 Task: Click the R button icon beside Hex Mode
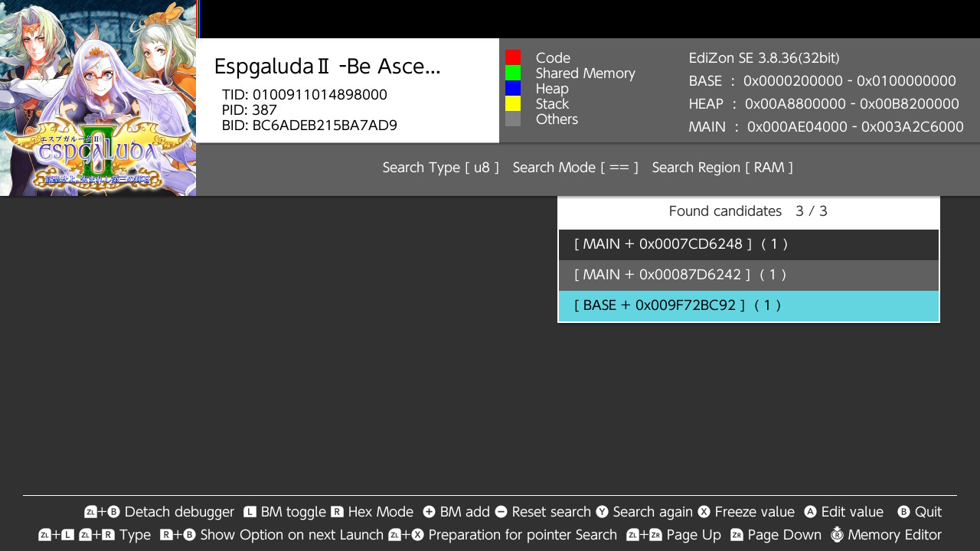pos(337,512)
